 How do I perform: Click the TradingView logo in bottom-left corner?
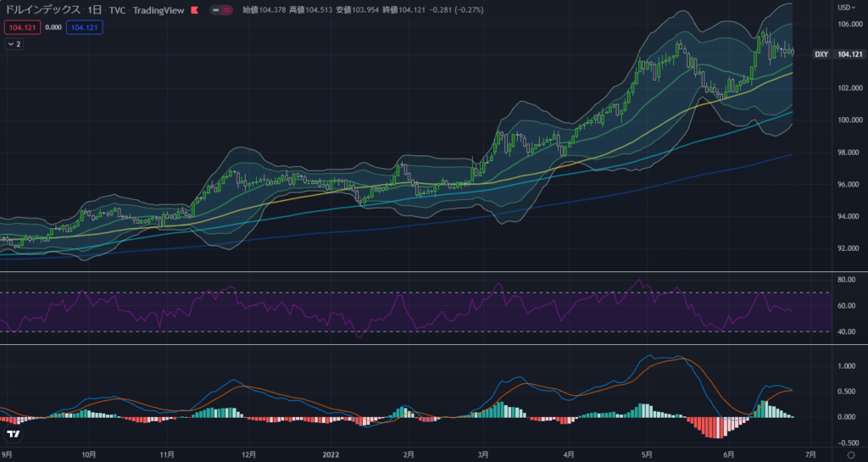click(x=13, y=434)
